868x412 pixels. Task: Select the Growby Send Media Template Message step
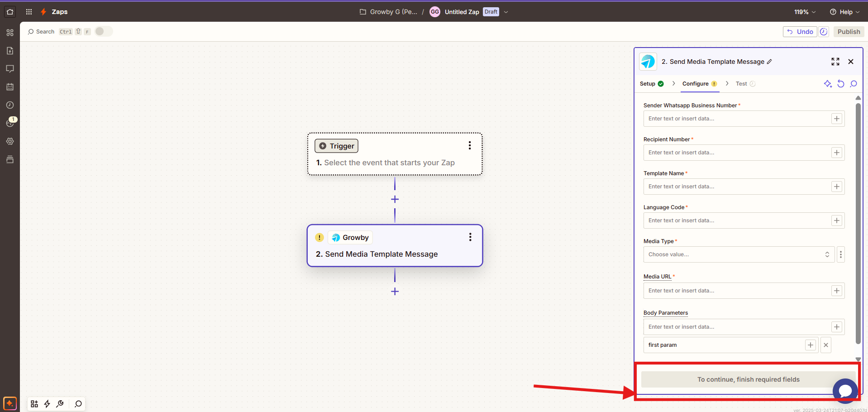[395, 245]
